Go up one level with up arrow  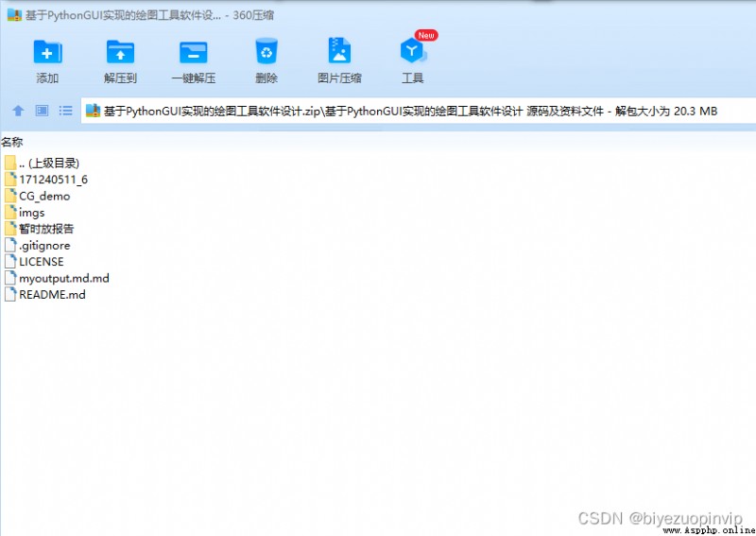[x=18, y=111]
